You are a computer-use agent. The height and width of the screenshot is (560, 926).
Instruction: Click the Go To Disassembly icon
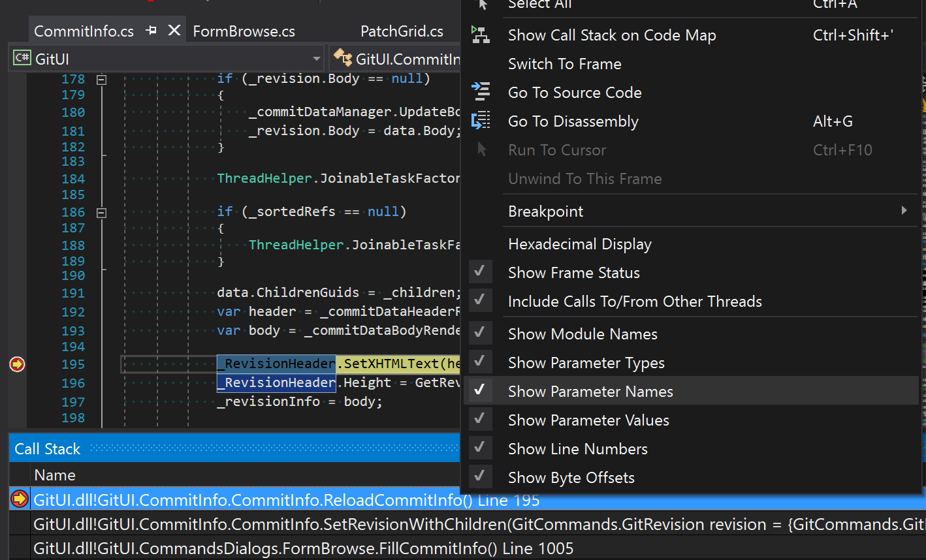(481, 121)
